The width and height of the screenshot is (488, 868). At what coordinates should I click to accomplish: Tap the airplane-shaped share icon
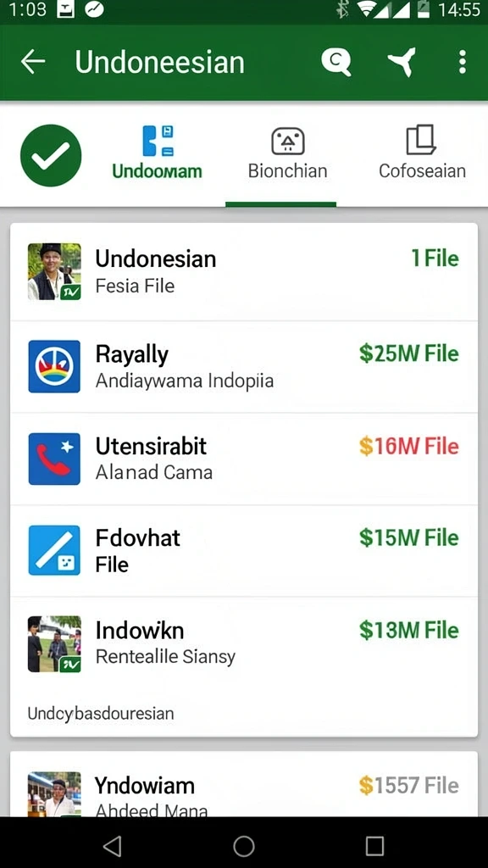(402, 61)
